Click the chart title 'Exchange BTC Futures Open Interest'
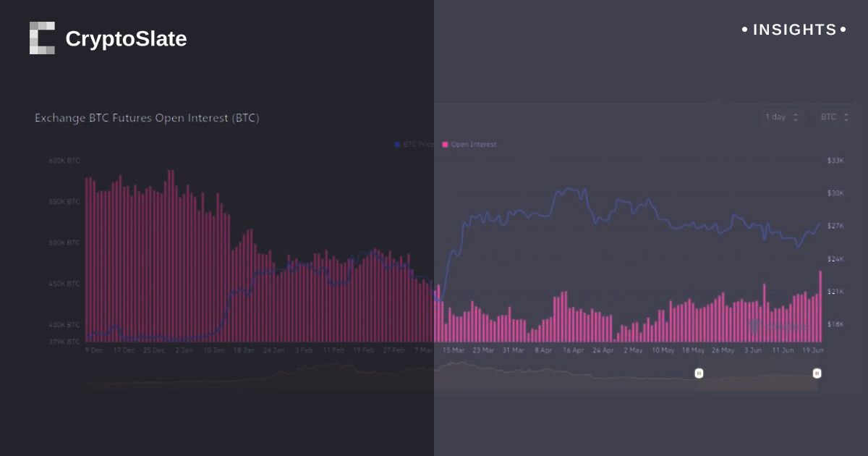 tap(147, 118)
